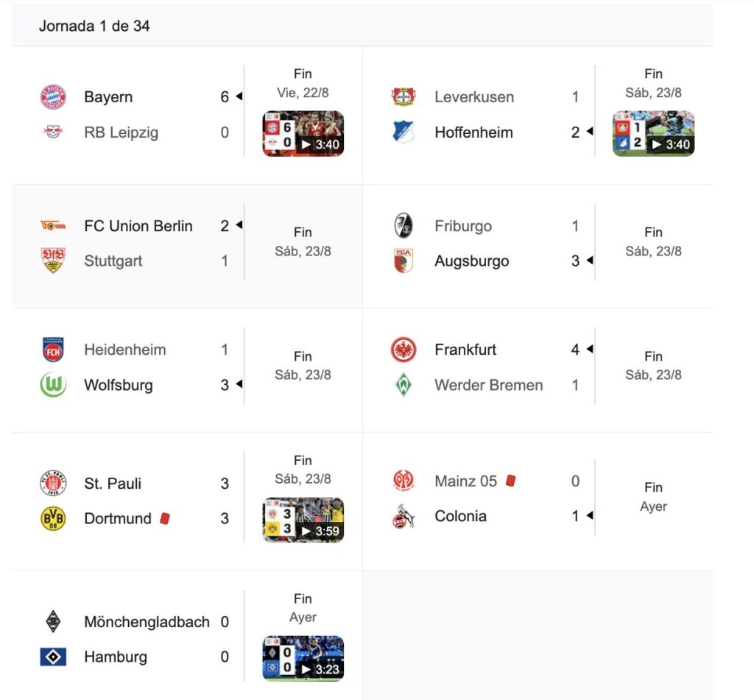
Task: Select the Hamburg diamond flag logo
Action: click(53, 657)
